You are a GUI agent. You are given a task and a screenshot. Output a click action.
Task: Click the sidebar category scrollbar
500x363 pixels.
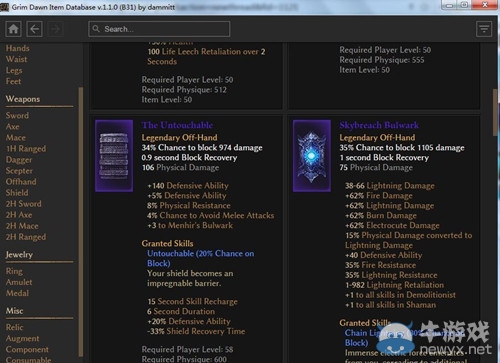pos(80,222)
